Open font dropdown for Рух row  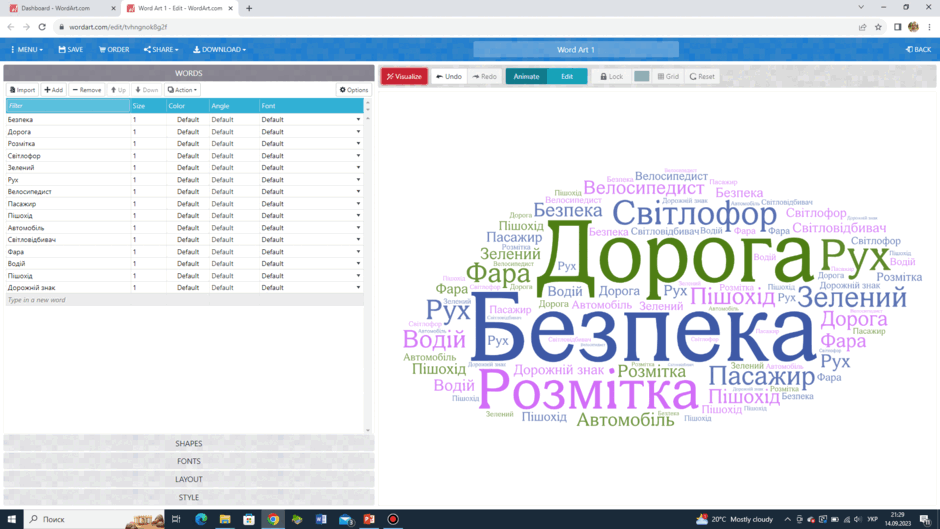(x=358, y=179)
